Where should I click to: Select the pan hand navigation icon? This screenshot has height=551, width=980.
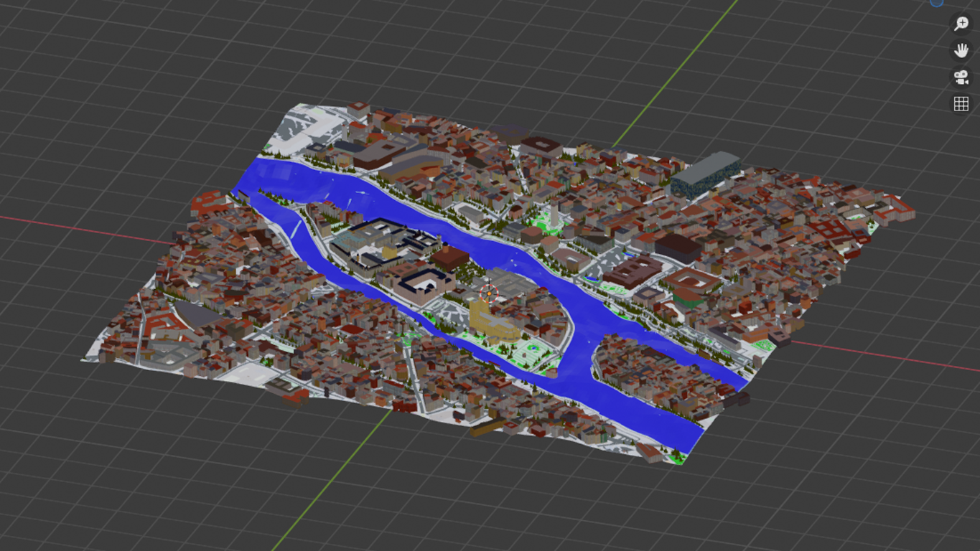[x=961, y=50]
